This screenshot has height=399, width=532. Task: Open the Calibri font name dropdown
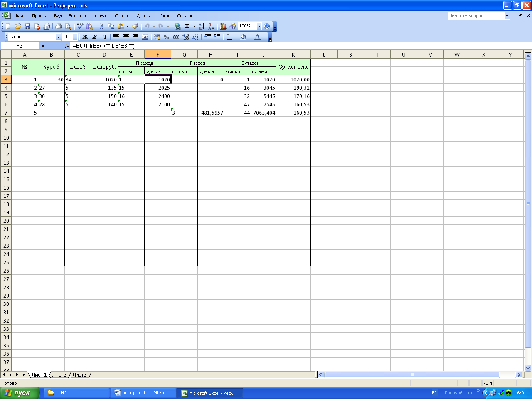[58, 37]
